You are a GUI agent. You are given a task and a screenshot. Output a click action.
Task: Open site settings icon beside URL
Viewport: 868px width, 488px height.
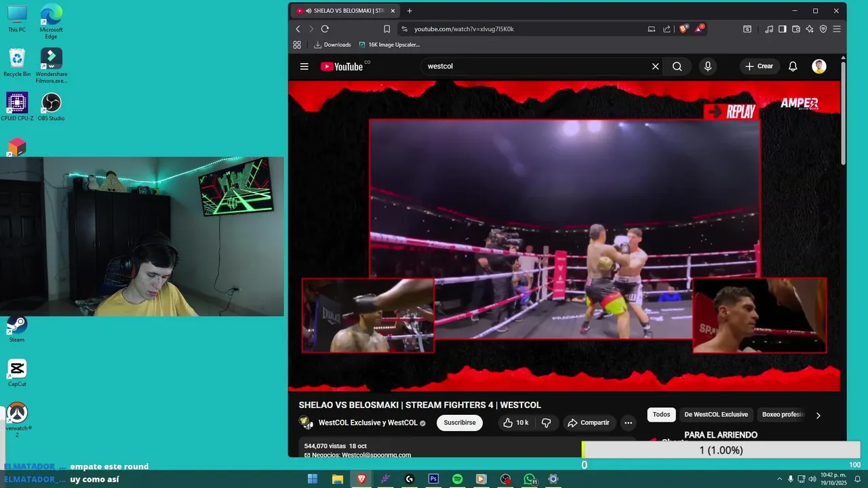[405, 29]
